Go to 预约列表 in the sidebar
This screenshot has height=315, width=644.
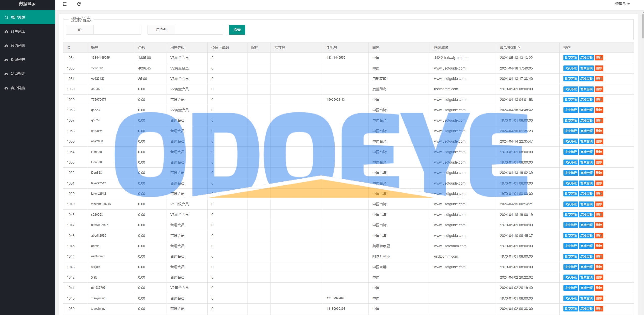coord(28,46)
